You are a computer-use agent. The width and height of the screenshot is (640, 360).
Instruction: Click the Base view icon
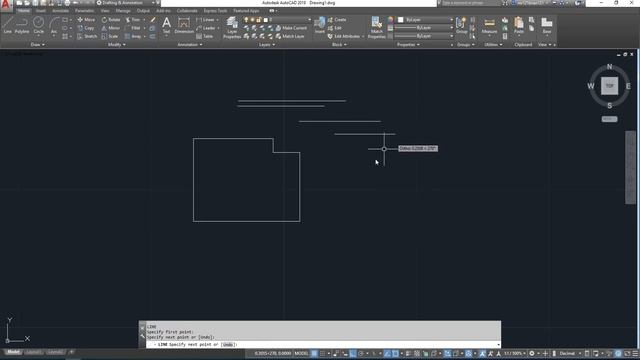pos(547,25)
